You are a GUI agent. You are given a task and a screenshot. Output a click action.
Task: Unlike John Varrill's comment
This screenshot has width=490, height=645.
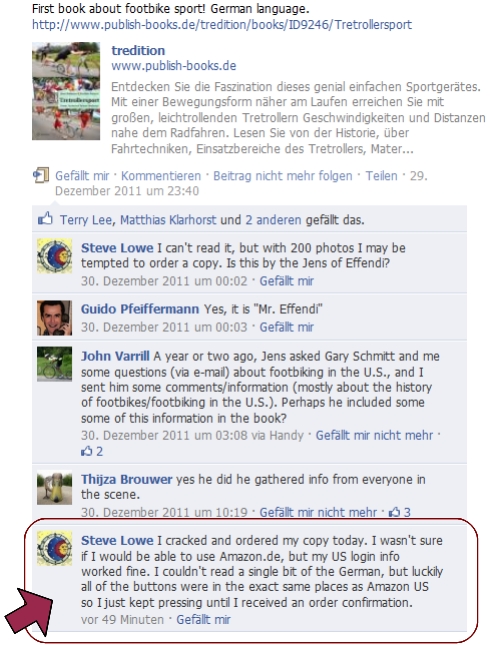coord(374,435)
